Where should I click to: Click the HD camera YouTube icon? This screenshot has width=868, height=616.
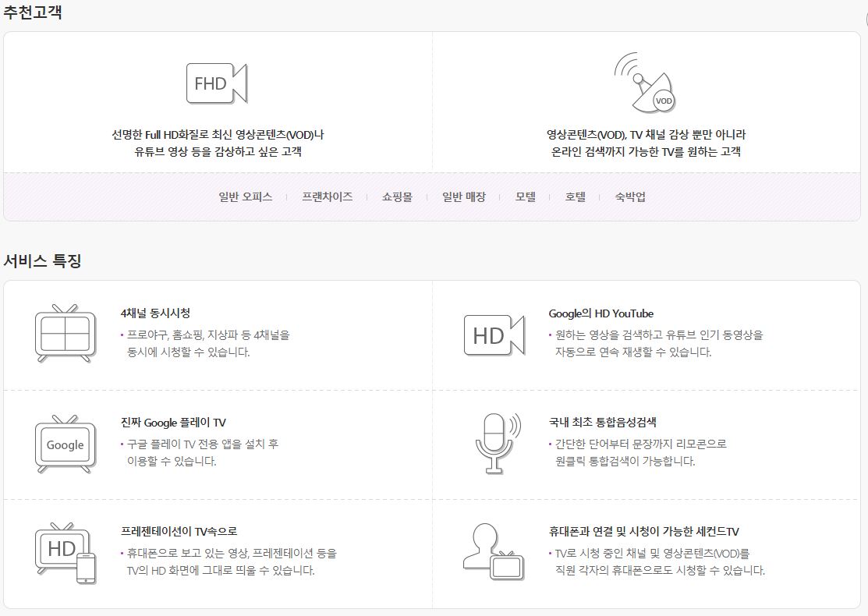(494, 335)
